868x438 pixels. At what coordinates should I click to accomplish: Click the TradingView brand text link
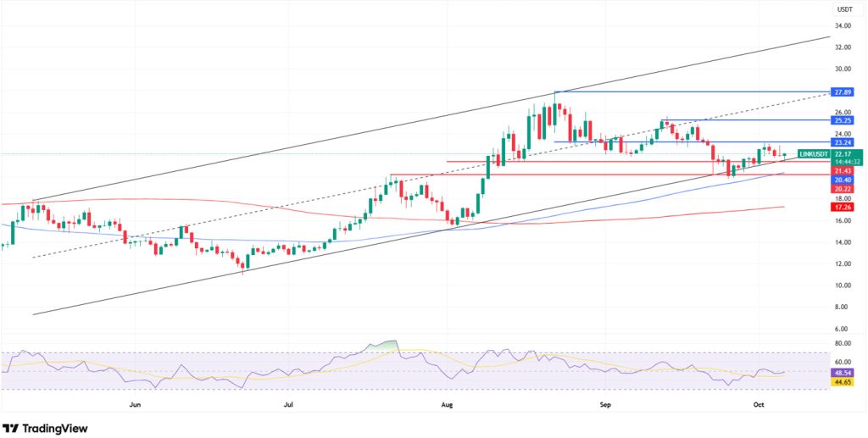tap(55, 428)
